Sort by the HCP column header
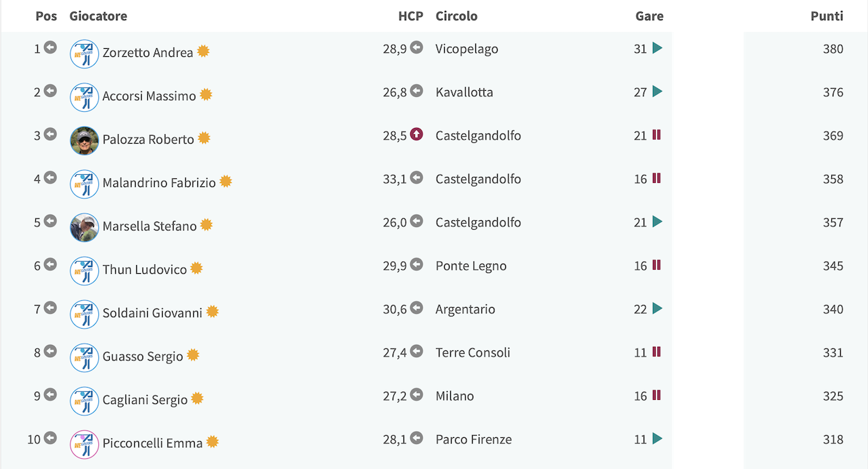The image size is (868, 469). (410, 16)
